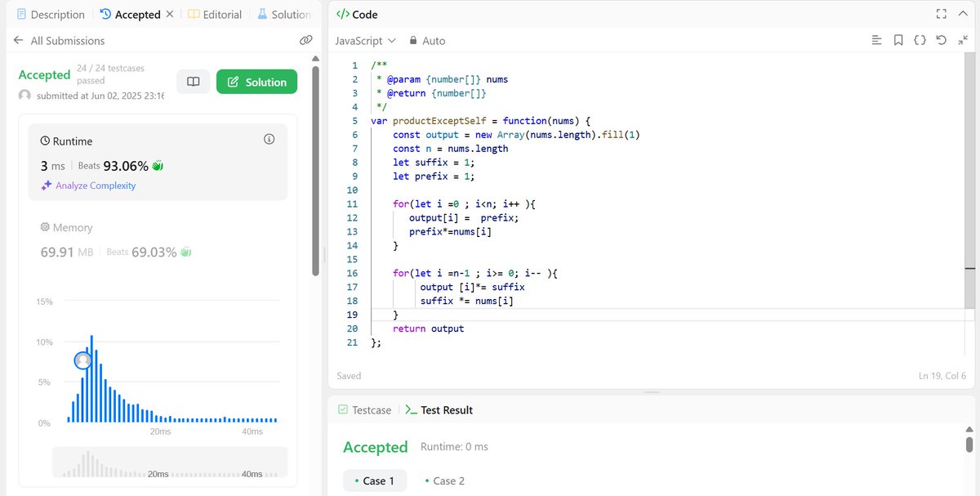
Task: Click the bookmark icon in editor toolbar
Action: [x=898, y=40]
